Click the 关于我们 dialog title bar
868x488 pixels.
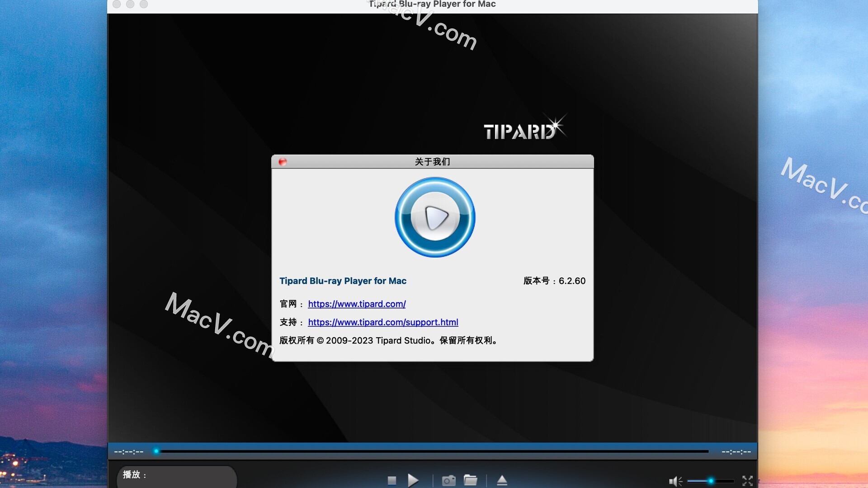(432, 162)
